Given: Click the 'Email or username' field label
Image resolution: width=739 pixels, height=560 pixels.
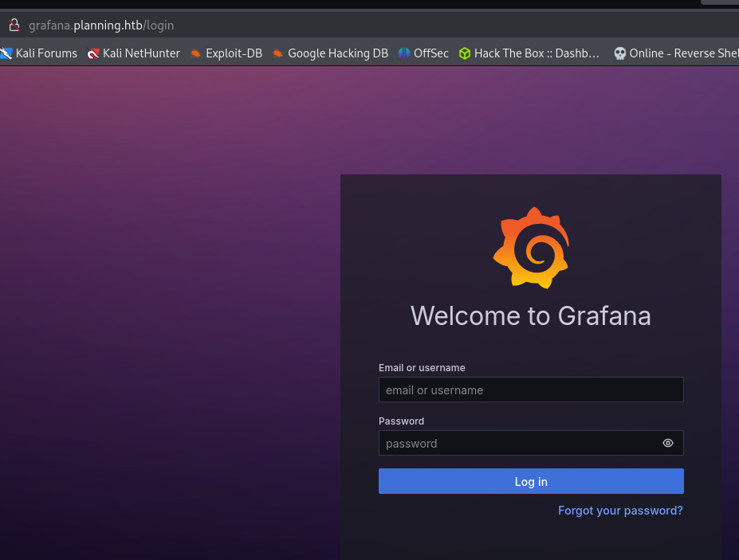Looking at the screenshot, I should tap(422, 368).
